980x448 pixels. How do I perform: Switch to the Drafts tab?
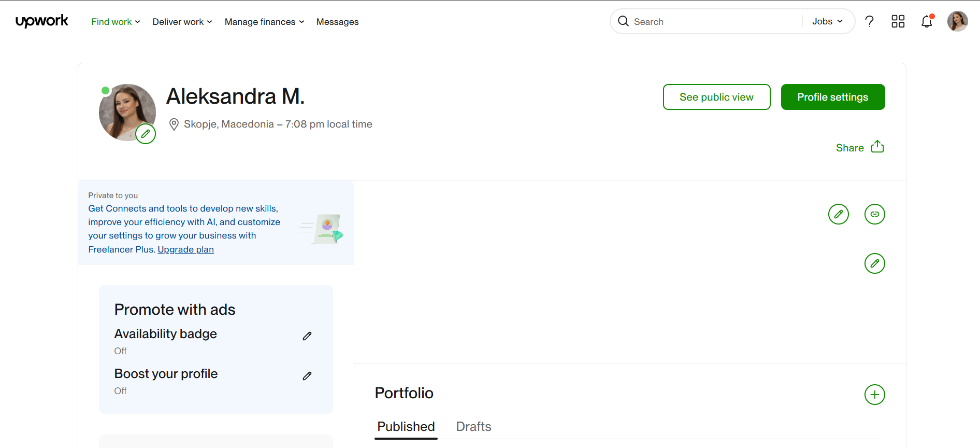pos(473,426)
